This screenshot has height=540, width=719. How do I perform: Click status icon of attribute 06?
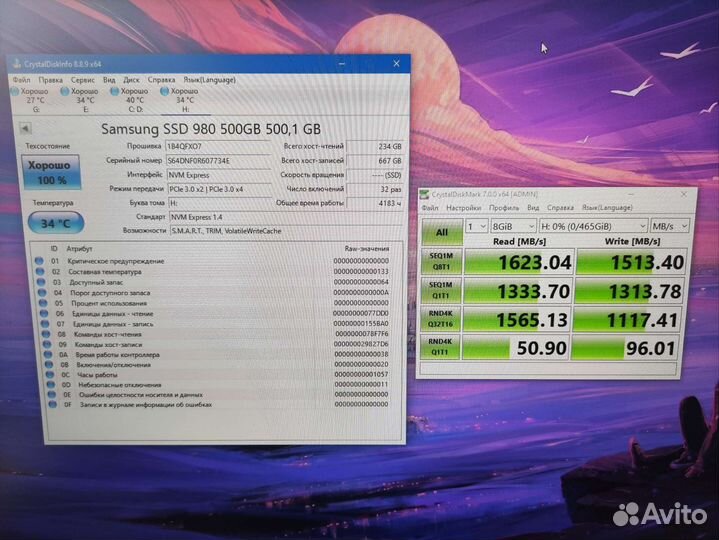(x=44, y=314)
